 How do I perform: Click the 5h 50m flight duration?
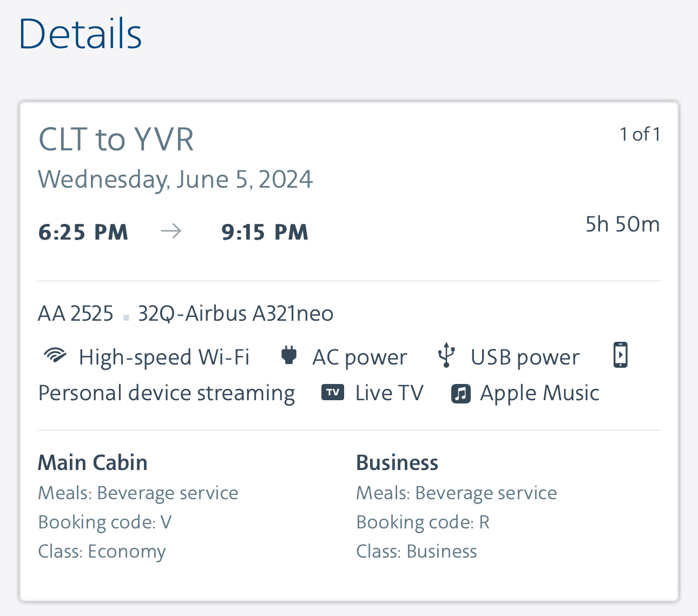tap(622, 224)
